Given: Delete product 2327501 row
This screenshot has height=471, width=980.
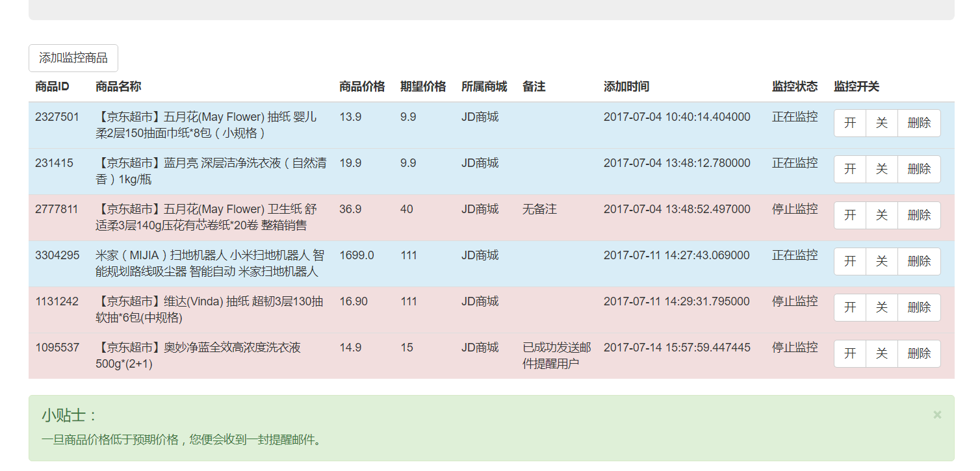Looking at the screenshot, I should click(x=919, y=123).
